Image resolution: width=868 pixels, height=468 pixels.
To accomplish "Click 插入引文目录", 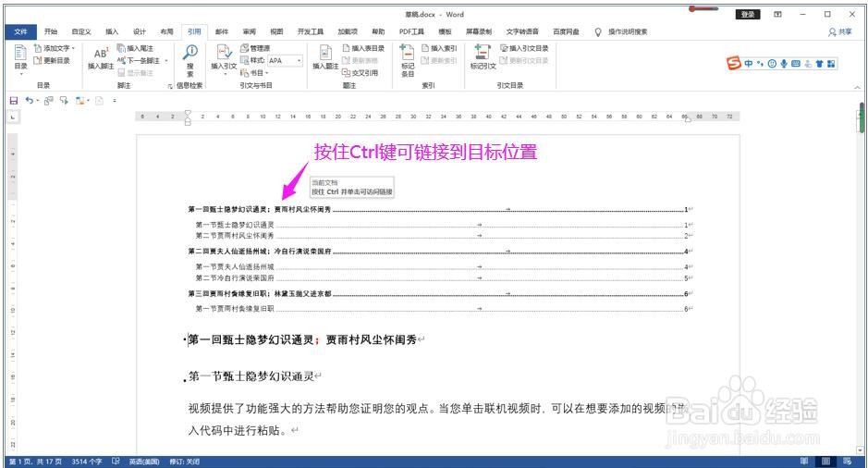I will [524, 48].
